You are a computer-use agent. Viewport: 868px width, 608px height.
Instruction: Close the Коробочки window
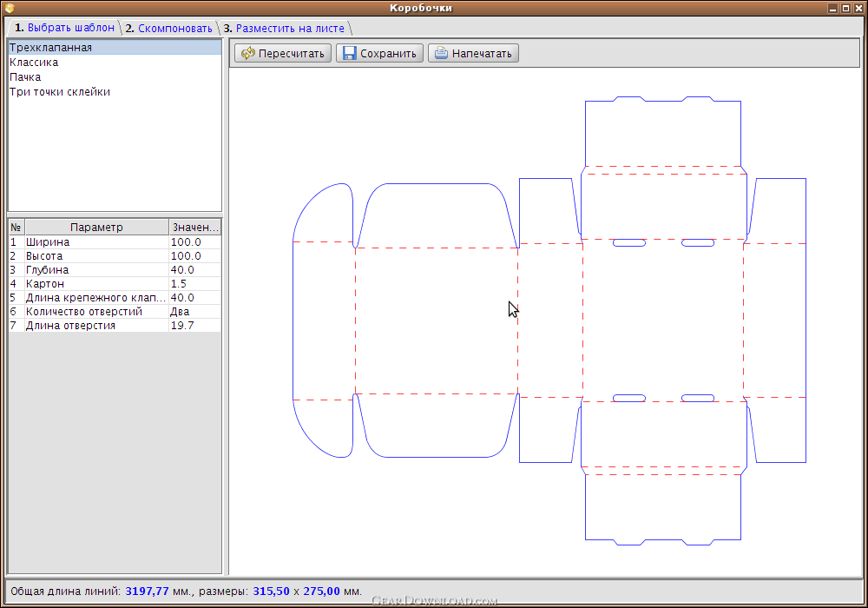point(858,9)
